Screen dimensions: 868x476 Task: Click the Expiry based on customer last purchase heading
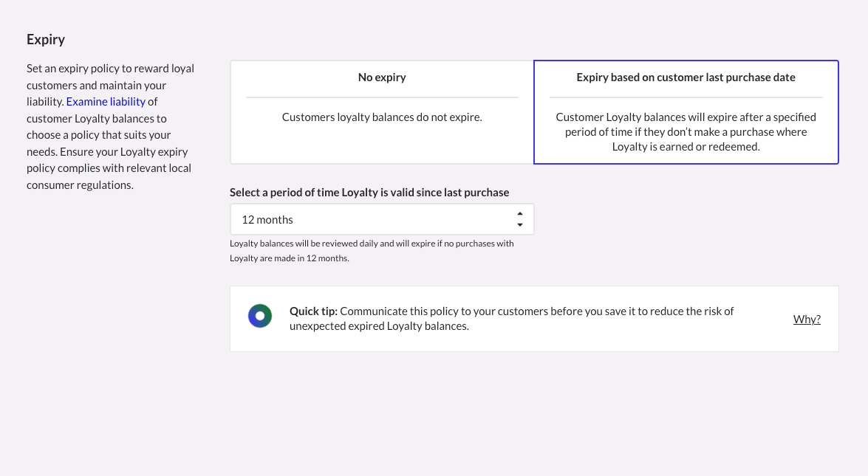pyautogui.click(x=686, y=77)
